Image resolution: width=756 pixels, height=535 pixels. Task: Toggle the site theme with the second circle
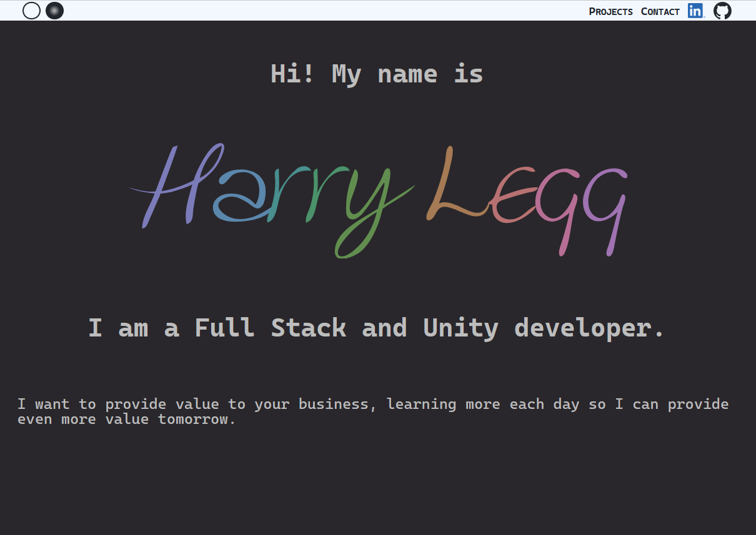coord(54,11)
